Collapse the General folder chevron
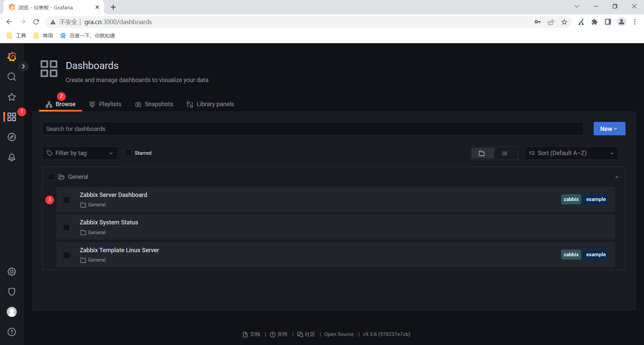 (616, 177)
